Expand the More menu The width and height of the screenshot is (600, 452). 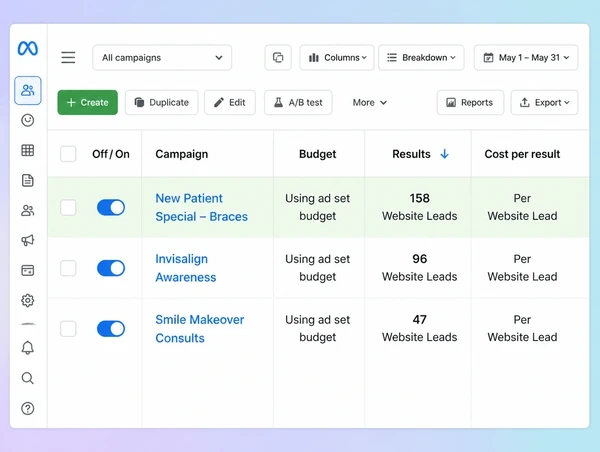pos(370,103)
